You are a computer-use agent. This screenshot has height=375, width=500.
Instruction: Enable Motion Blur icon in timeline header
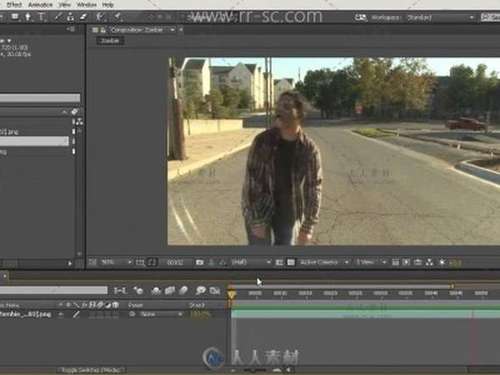(183, 291)
